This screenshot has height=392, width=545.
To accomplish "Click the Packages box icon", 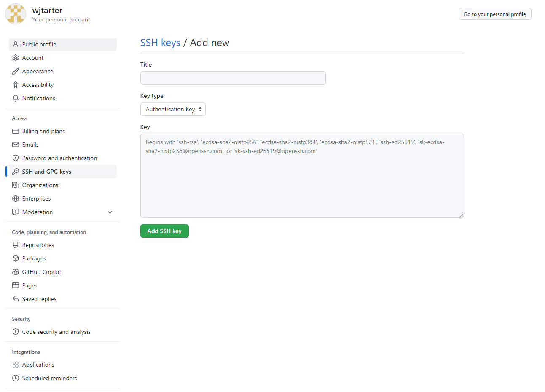I will click(16, 258).
